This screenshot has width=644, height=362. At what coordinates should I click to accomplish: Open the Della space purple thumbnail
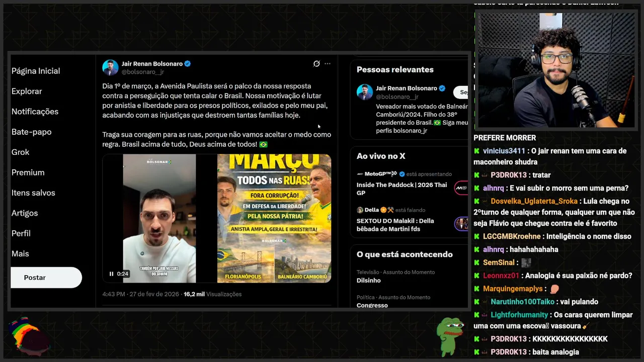[x=461, y=224]
